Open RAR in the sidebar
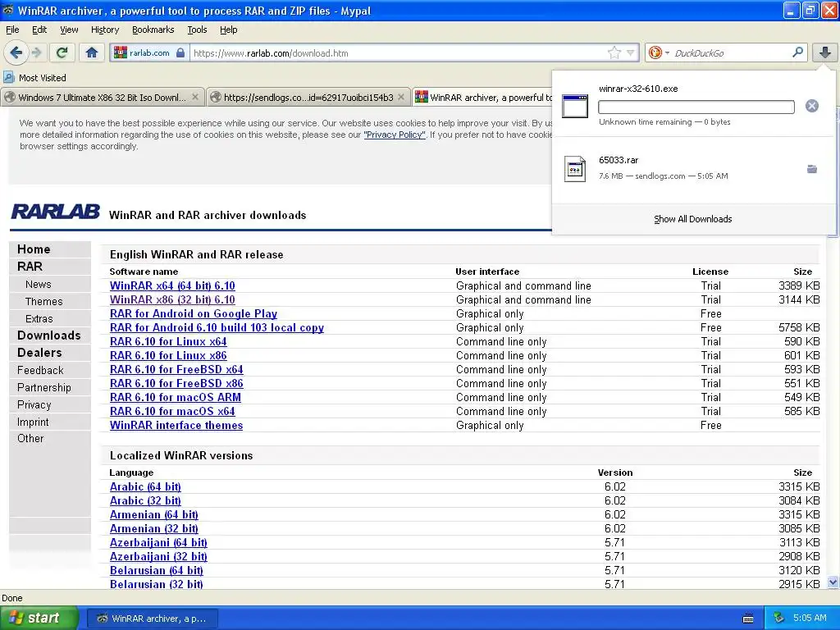Screen dimensions: 840x630 click(x=30, y=267)
